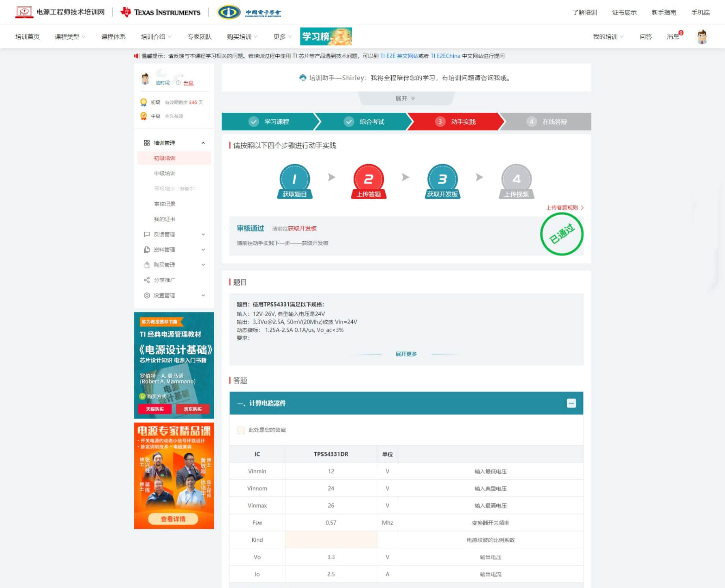725x588 pixels.
Task: Select 初级培训 in the sidebar
Action: click(x=174, y=158)
